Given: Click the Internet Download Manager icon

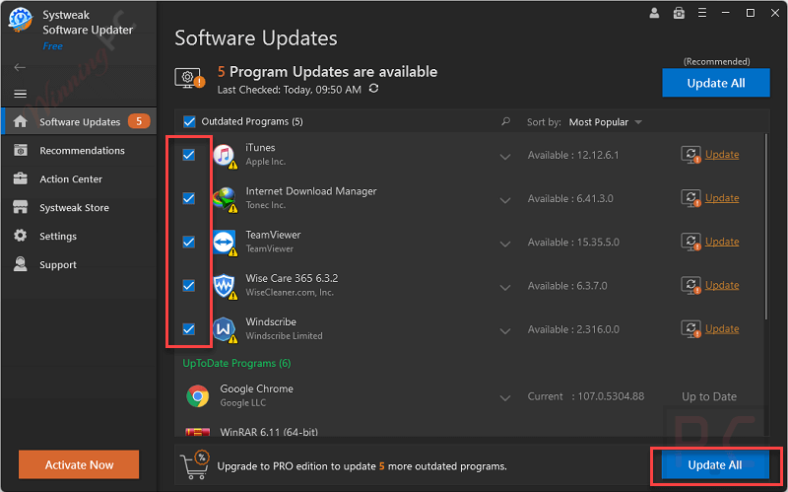Looking at the screenshot, I should pos(225,199).
